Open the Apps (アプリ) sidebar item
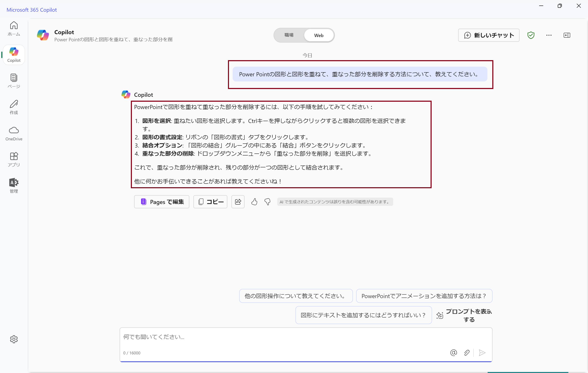The width and height of the screenshot is (588, 373). [x=14, y=160]
